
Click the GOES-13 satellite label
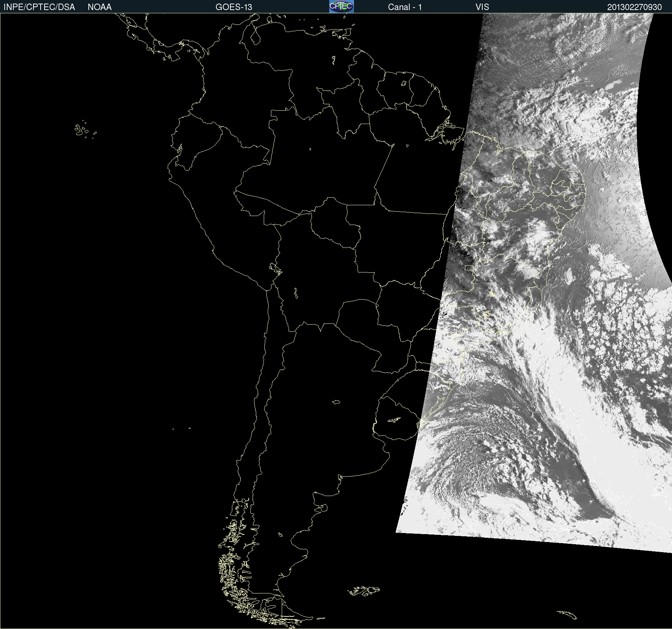[234, 7]
